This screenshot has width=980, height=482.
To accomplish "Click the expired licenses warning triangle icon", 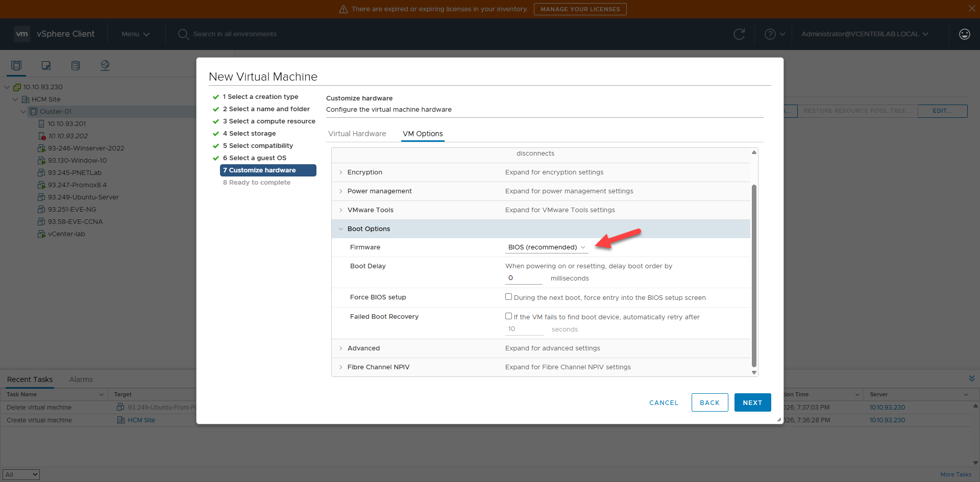I will click(x=343, y=9).
